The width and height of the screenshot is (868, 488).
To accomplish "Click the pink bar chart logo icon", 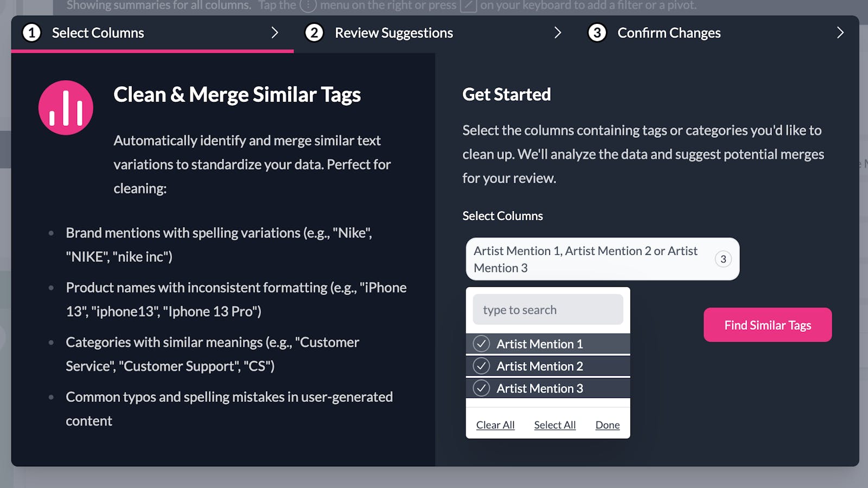I will 65,107.
